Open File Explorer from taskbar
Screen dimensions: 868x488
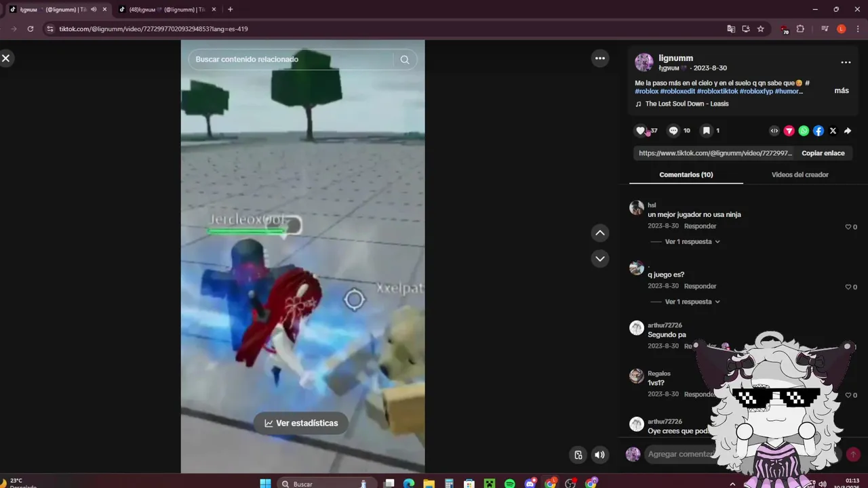pyautogui.click(x=429, y=483)
